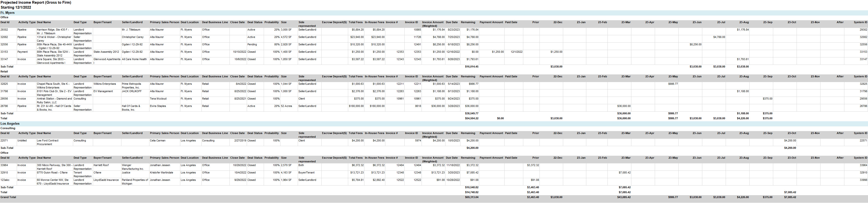Select the Unbilled activity type cell
Image resolution: width=868 pixels, height=205 pixels.
tap(22, 141)
